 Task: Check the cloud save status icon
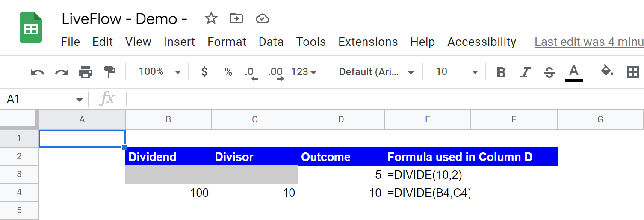[x=262, y=18]
